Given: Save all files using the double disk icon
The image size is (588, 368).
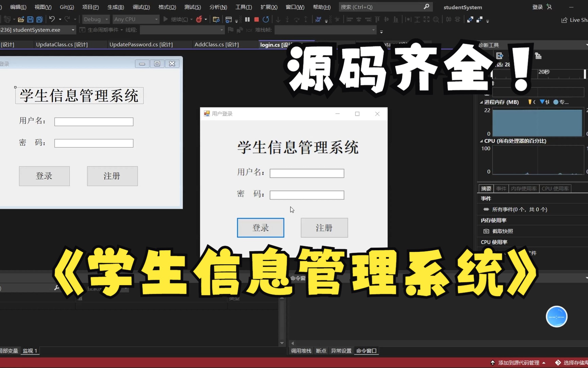Looking at the screenshot, I should tap(39, 20).
